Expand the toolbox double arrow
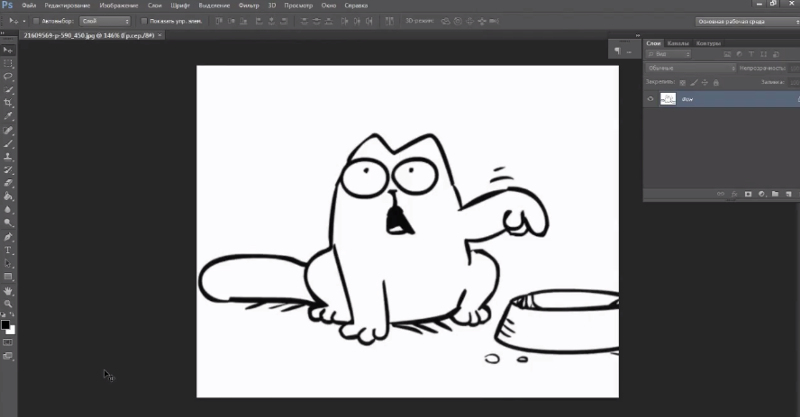Viewport: 800px width, 417px height. coord(3,33)
